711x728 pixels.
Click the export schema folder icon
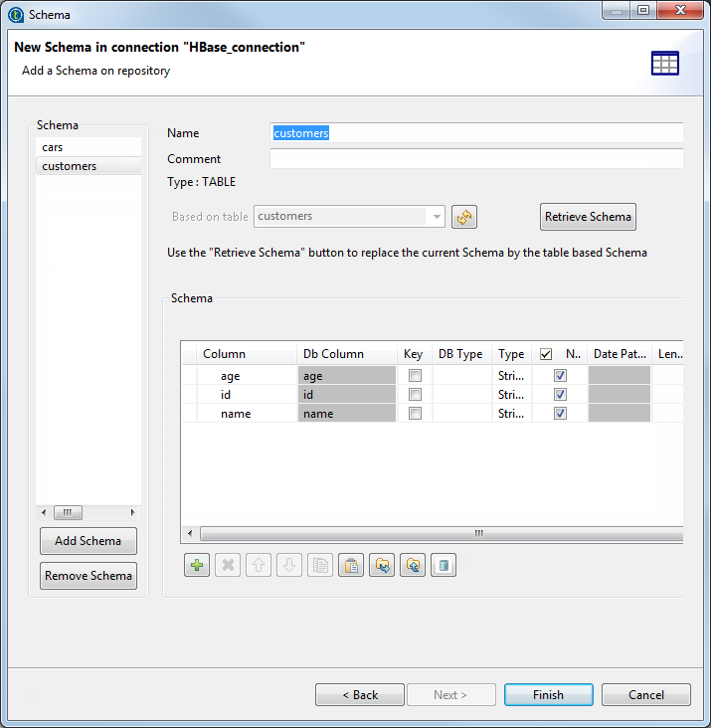(x=413, y=565)
